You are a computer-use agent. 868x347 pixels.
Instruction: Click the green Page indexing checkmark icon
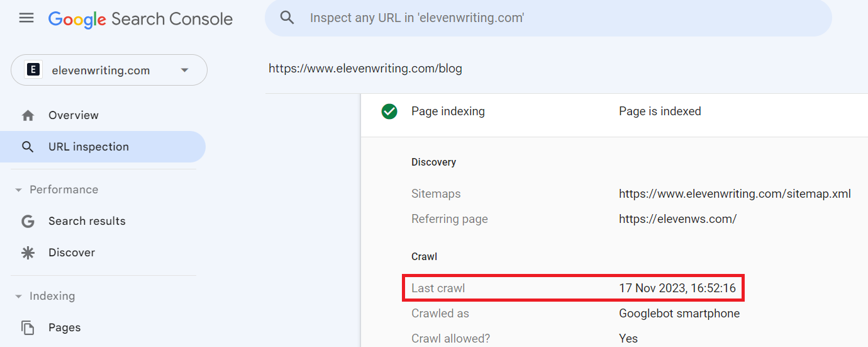pyautogui.click(x=389, y=111)
